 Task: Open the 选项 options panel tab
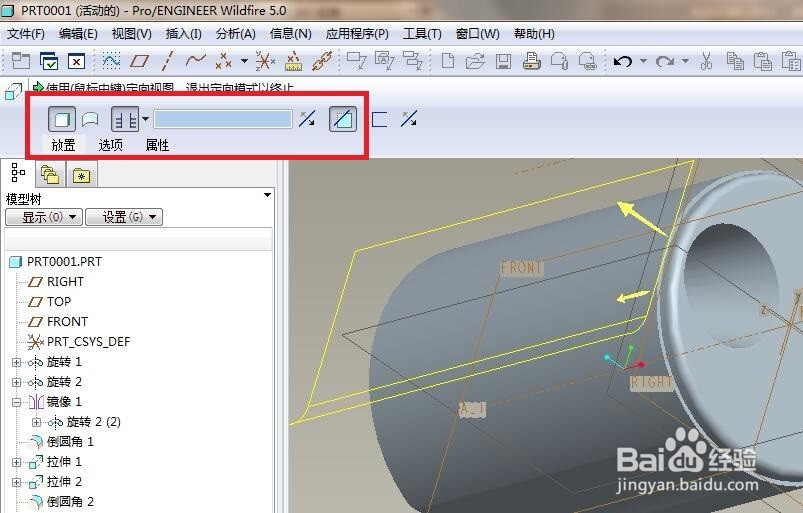pos(110,145)
